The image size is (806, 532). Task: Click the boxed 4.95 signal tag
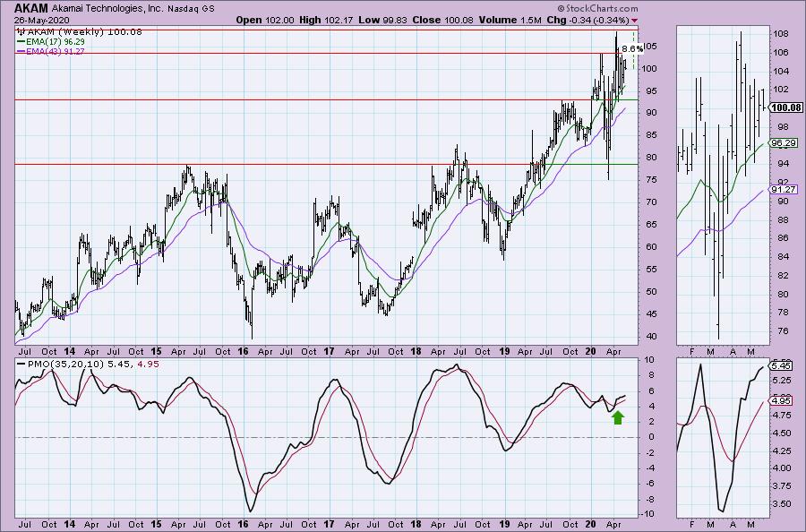[x=781, y=401]
